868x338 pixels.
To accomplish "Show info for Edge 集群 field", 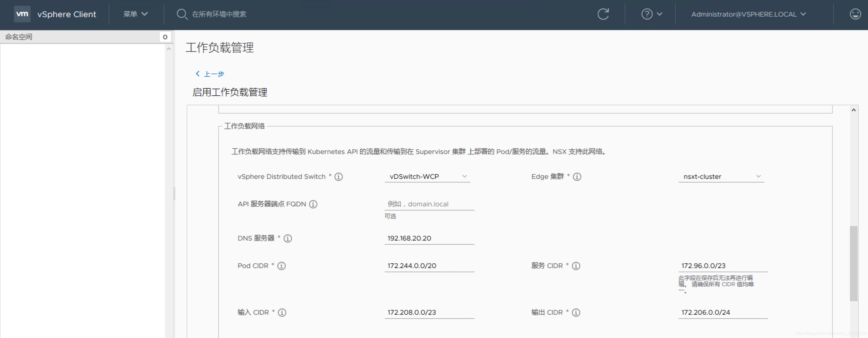I will [x=577, y=177].
